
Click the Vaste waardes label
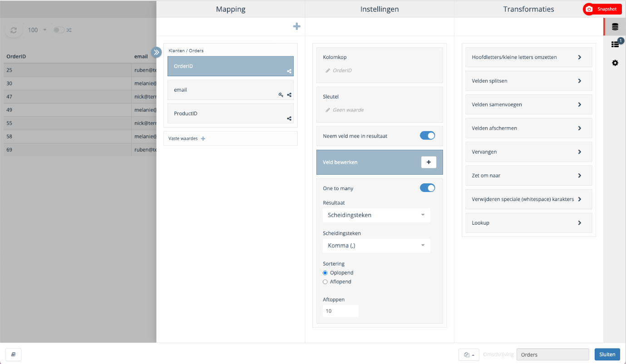[x=183, y=138]
